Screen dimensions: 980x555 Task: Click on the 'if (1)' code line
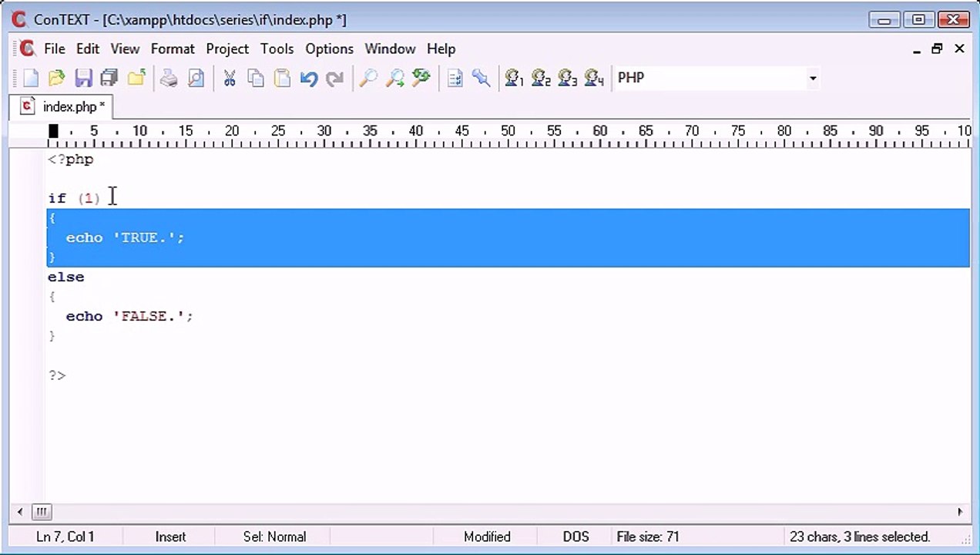[x=74, y=198]
